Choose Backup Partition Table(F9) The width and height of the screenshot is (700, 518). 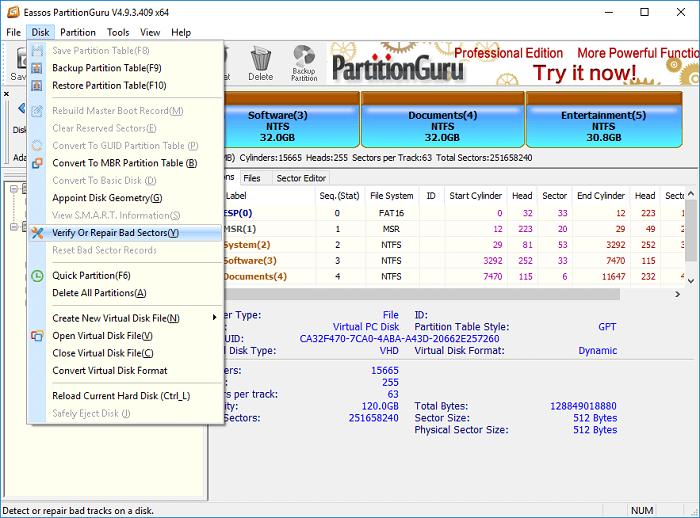point(125,68)
